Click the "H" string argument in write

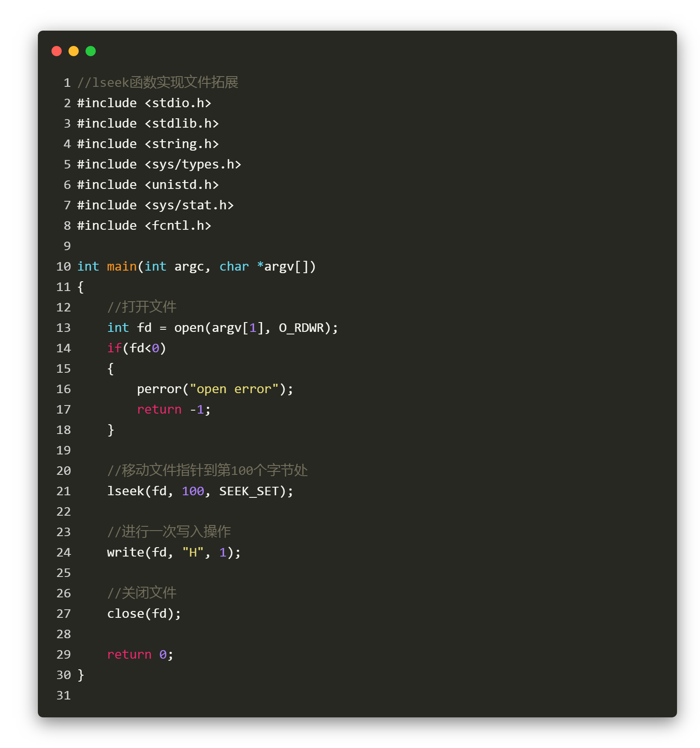pos(193,552)
